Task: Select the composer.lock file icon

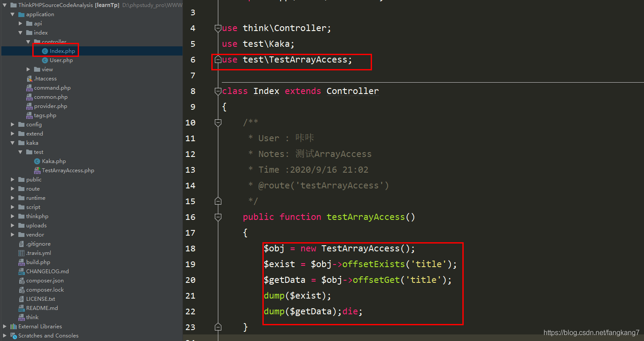Action: (21, 290)
